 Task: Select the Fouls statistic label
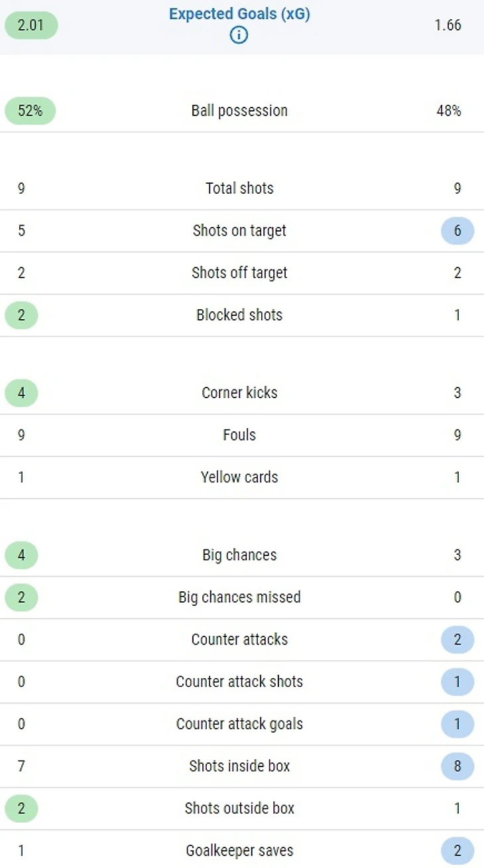[239, 435]
